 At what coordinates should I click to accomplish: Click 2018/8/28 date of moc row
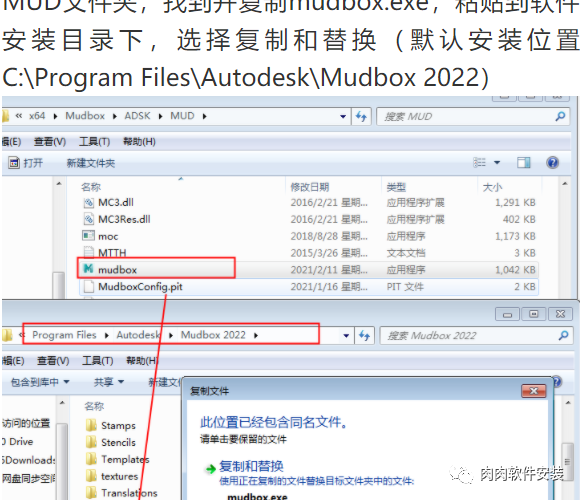click(x=329, y=236)
